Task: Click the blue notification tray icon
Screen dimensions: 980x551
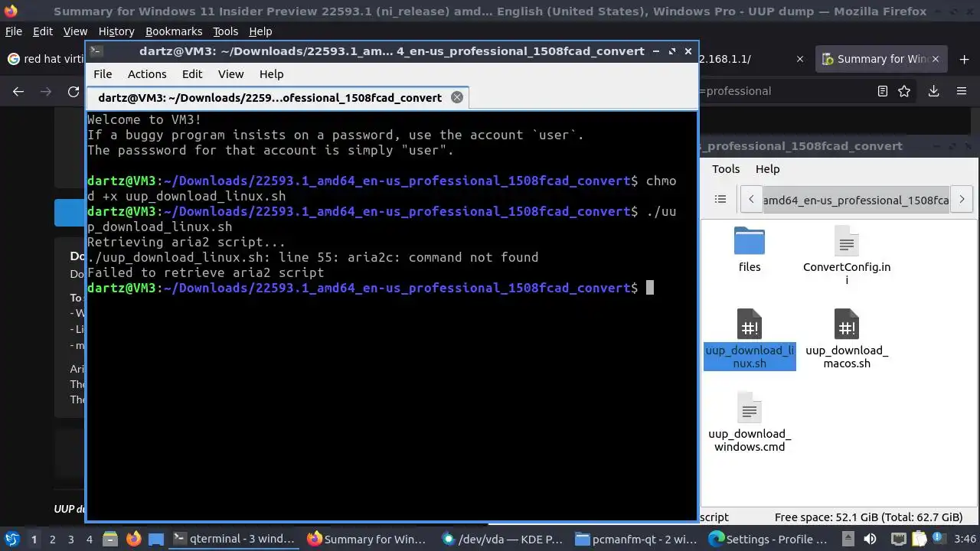Action: [x=938, y=539]
